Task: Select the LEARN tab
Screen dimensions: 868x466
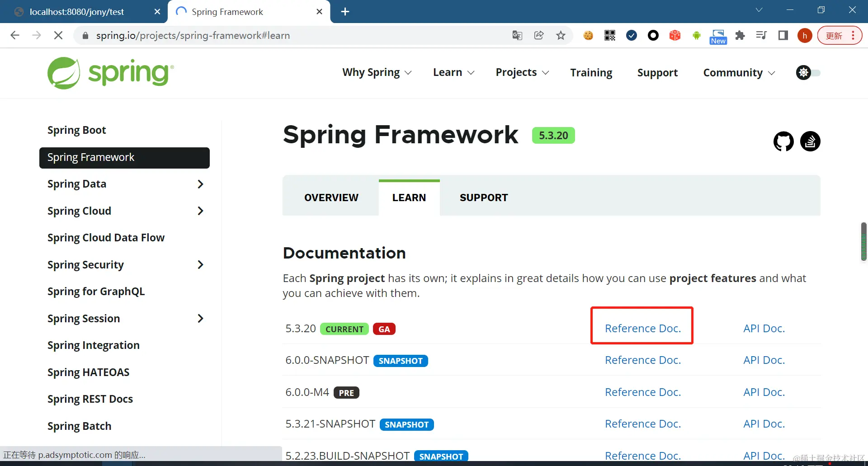Action: click(x=409, y=198)
